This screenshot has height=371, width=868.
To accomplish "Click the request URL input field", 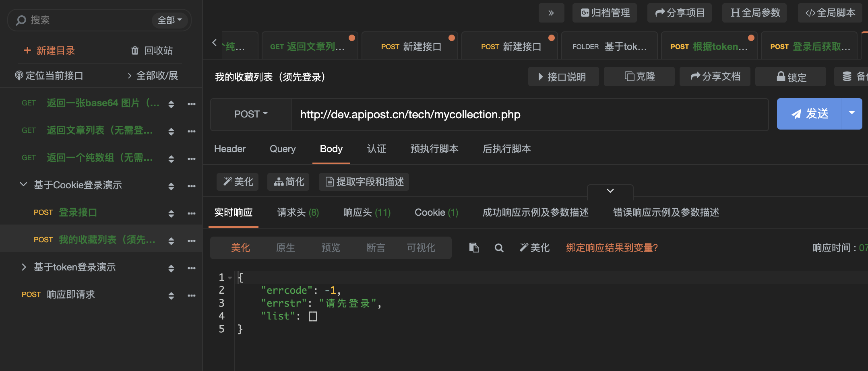I will [x=530, y=114].
